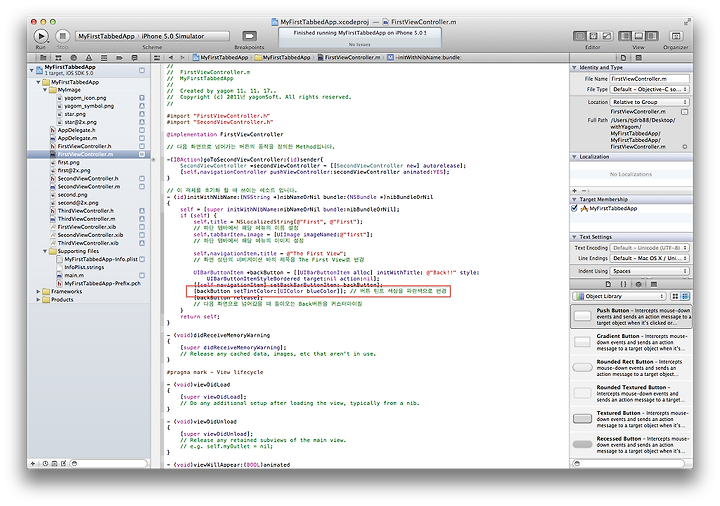Go back in editor history
Image resolution: width=720 pixels, height=506 pixels.
[x=171, y=58]
